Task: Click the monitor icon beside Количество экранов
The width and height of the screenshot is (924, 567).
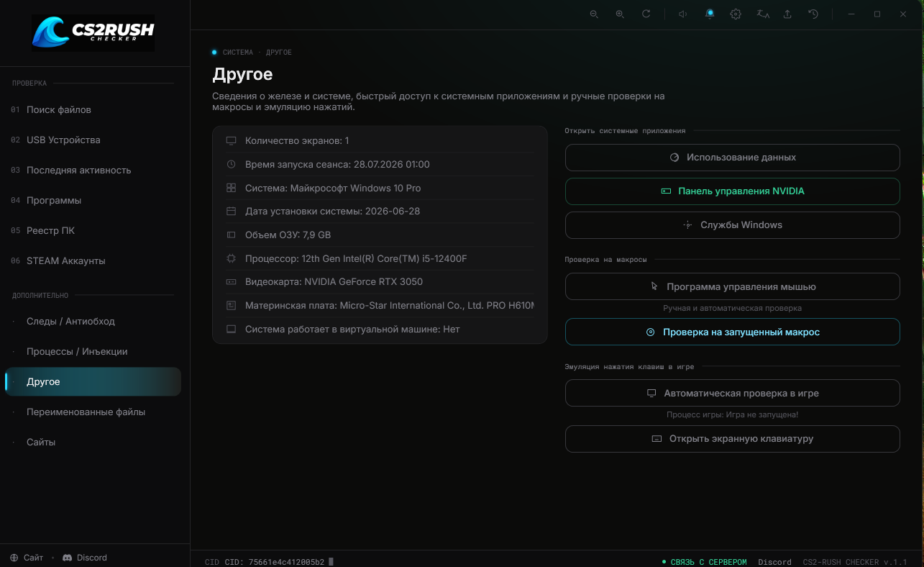Action: 231,141
